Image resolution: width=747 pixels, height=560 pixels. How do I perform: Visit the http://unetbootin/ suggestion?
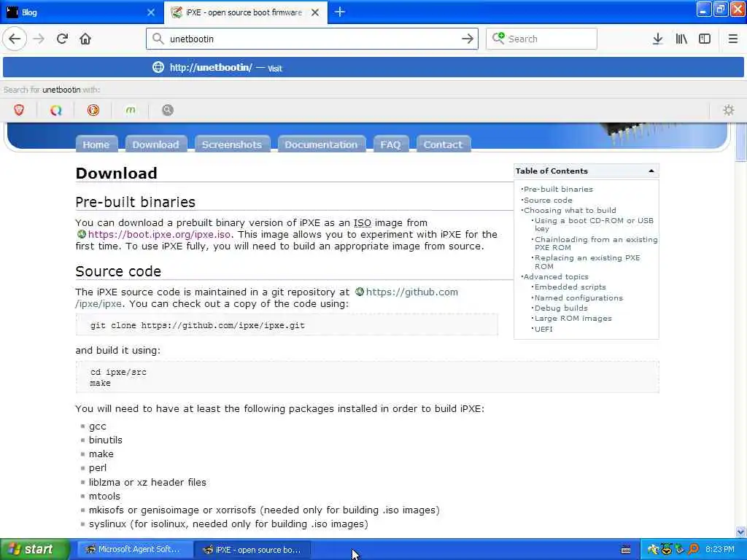pos(373,68)
